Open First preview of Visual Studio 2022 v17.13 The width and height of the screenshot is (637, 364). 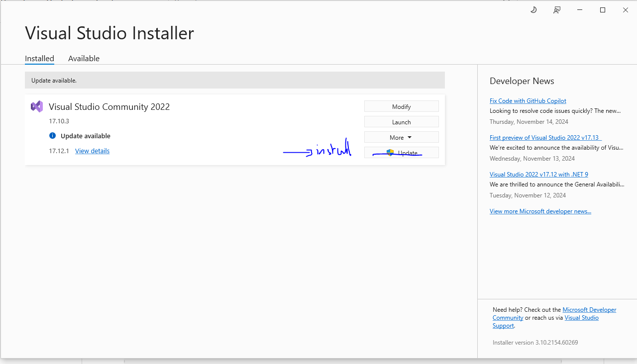(x=545, y=137)
